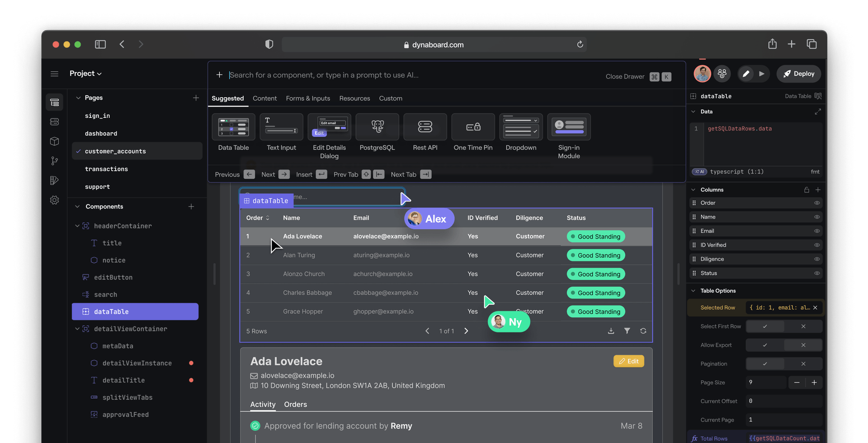Open the Project dropdown menu
Viewport: 868px width, 443px height.
coord(85,73)
